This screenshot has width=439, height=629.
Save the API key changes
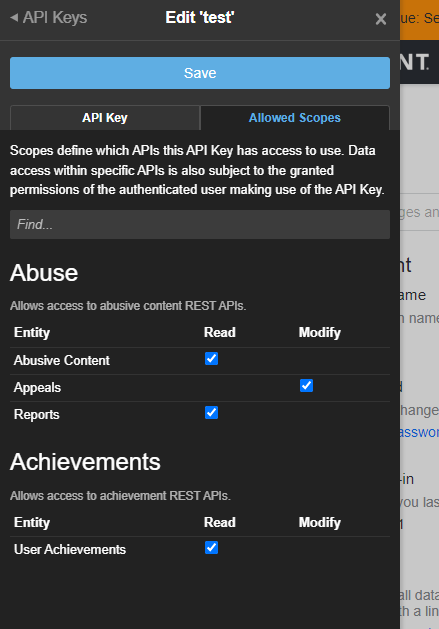[x=200, y=73]
